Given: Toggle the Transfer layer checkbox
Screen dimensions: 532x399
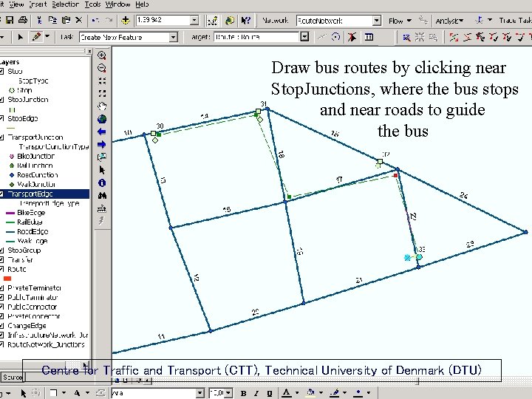Looking at the screenshot, I should (1, 260).
